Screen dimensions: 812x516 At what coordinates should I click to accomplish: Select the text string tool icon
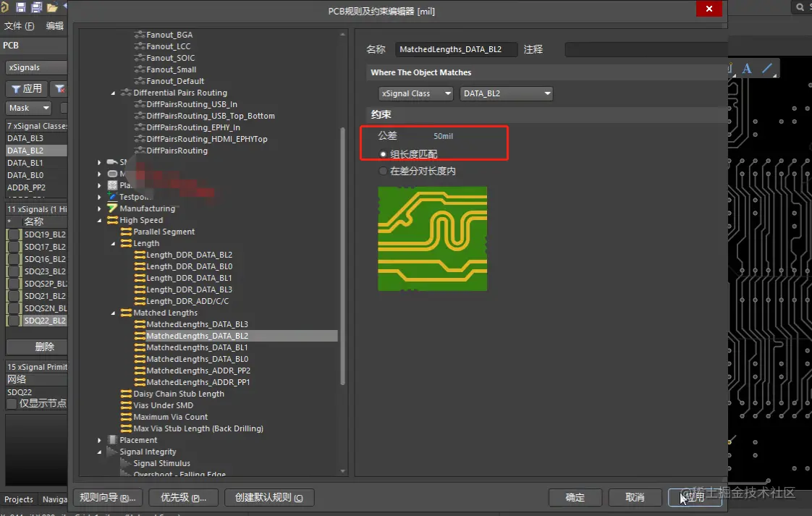[x=747, y=68]
